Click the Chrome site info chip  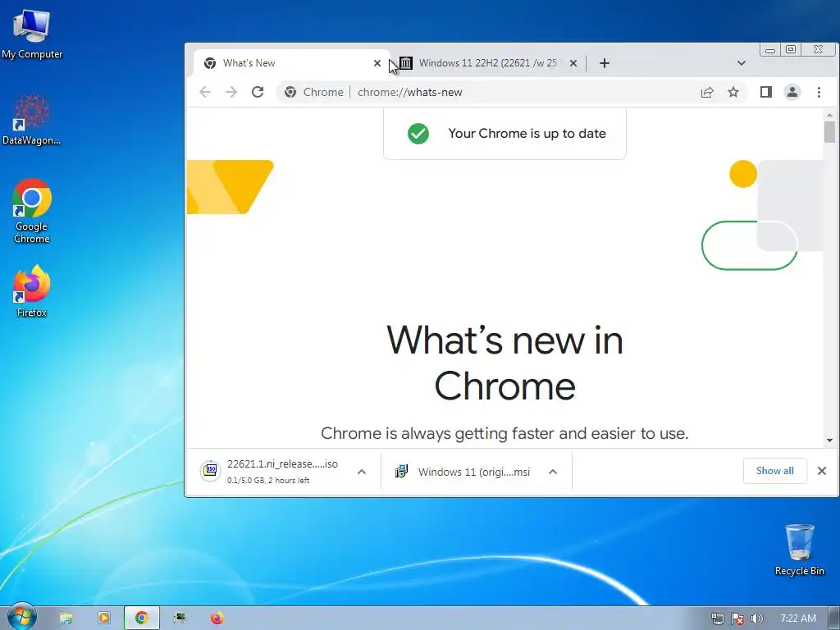pyautogui.click(x=314, y=92)
